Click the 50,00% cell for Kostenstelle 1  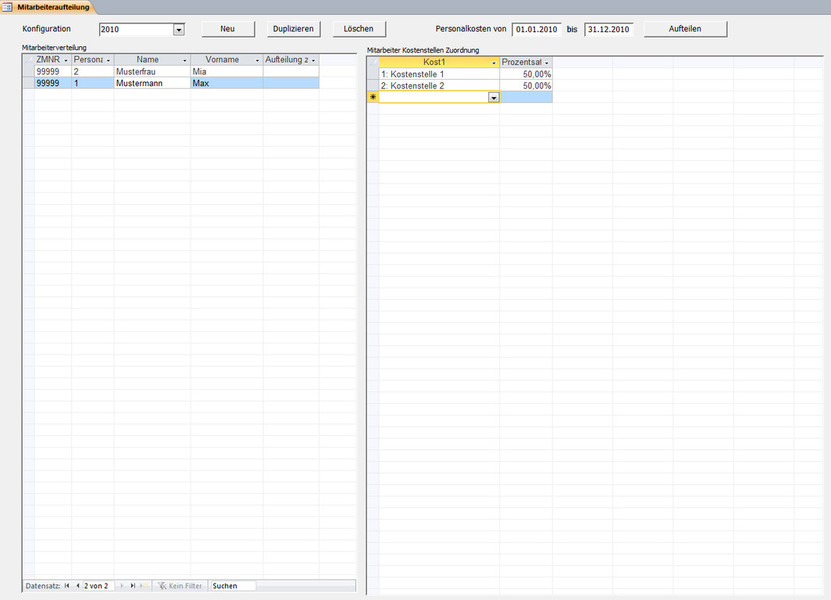coord(526,74)
